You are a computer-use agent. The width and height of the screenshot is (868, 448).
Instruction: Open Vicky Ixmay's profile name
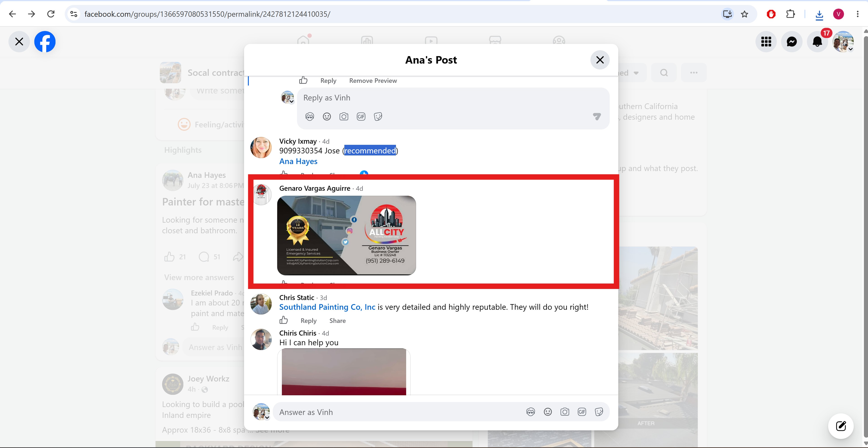pyautogui.click(x=298, y=141)
